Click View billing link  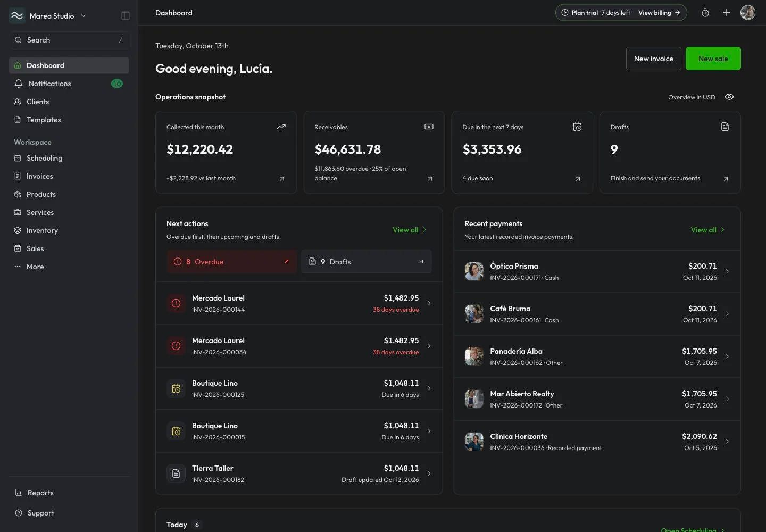coord(659,13)
